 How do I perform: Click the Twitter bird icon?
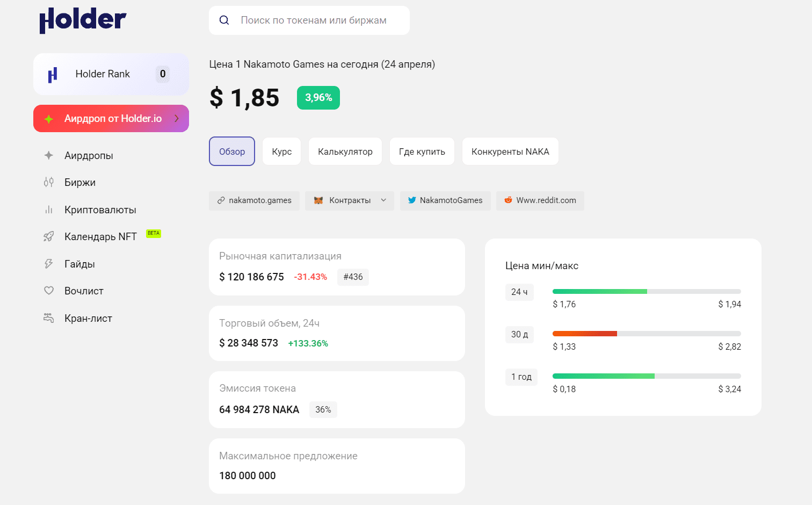[x=412, y=200]
